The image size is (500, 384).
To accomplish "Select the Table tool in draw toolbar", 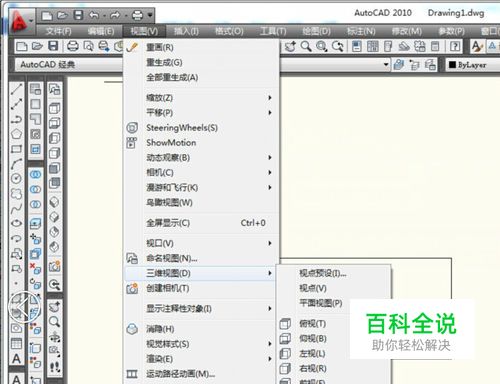I will (x=16, y=343).
